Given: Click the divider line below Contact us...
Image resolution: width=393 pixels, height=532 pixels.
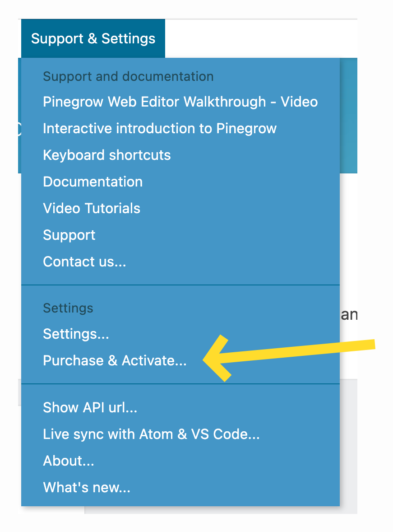Looking at the screenshot, I should 180,285.
